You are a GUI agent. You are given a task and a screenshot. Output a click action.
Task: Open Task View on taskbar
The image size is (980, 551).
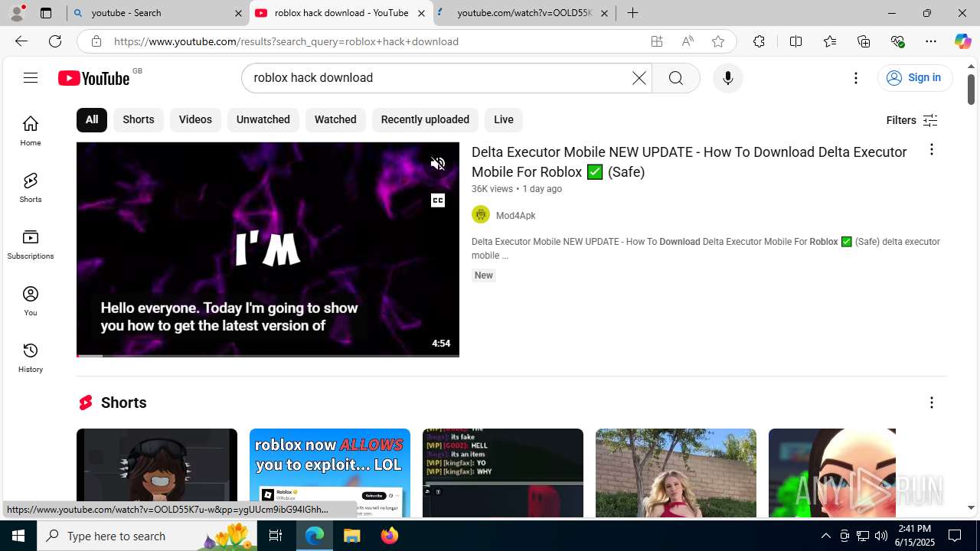(x=275, y=536)
